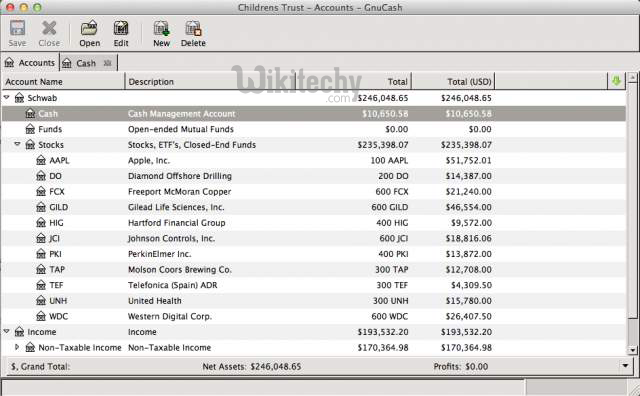
Task: Click the GILD account bank icon
Action: (x=41, y=207)
